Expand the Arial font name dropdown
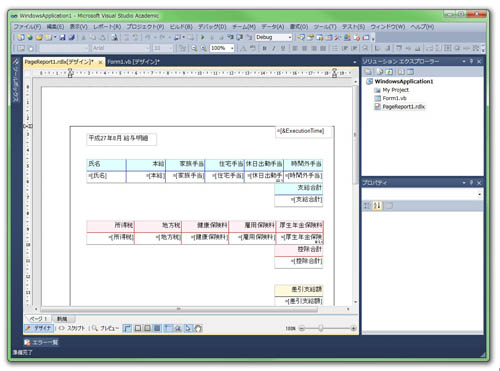This screenshot has height=371, width=500. [x=121, y=48]
